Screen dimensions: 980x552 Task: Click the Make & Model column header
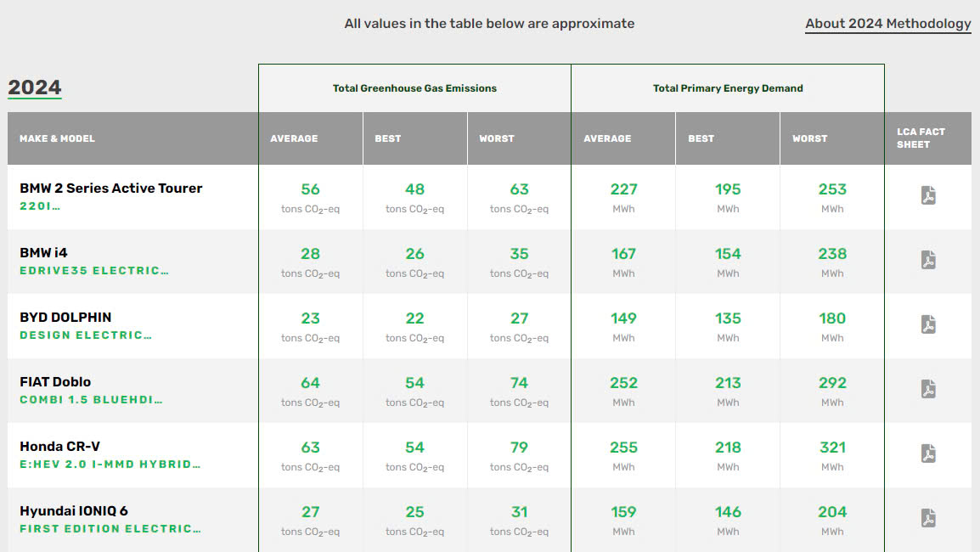pos(58,138)
